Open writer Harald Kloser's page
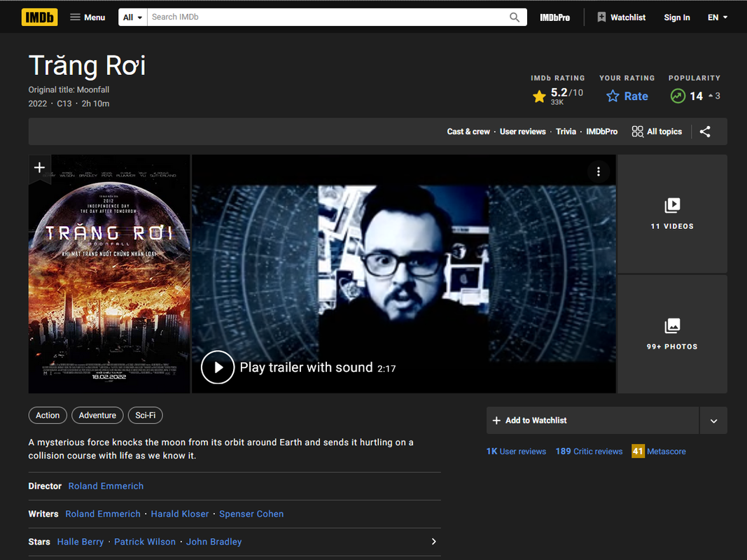Screen dimensions: 747x560 pos(180,514)
